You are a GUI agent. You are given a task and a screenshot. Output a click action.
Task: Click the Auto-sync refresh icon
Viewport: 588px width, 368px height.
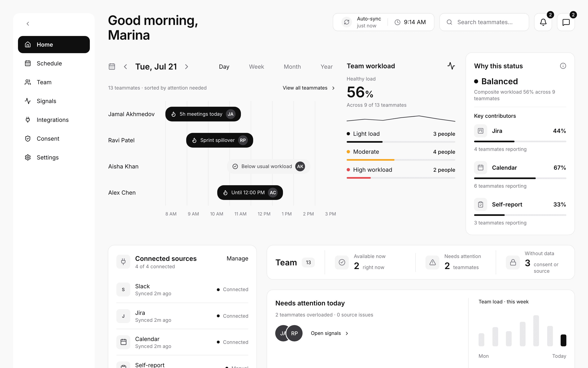[347, 22]
